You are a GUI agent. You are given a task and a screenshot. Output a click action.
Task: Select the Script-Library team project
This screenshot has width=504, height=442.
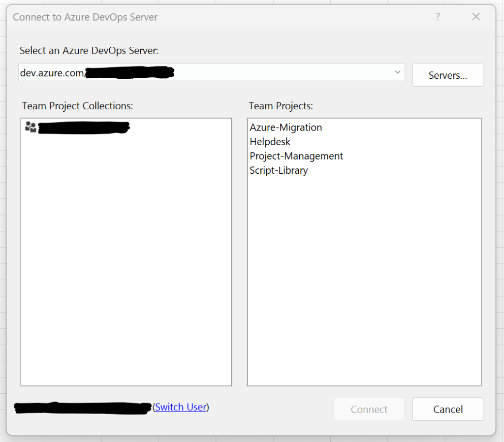point(279,170)
